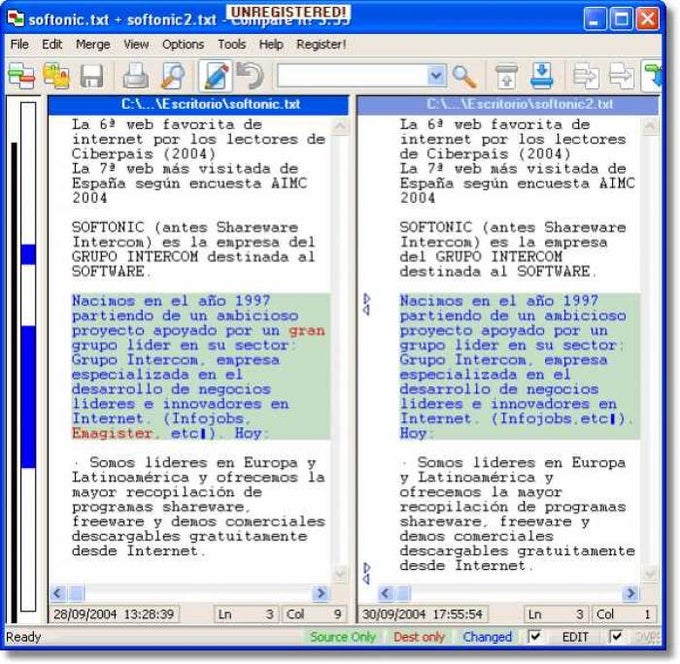
Task: Click right pane horizontal scroll right arrow
Action: pyautogui.click(x=631, y=592)
